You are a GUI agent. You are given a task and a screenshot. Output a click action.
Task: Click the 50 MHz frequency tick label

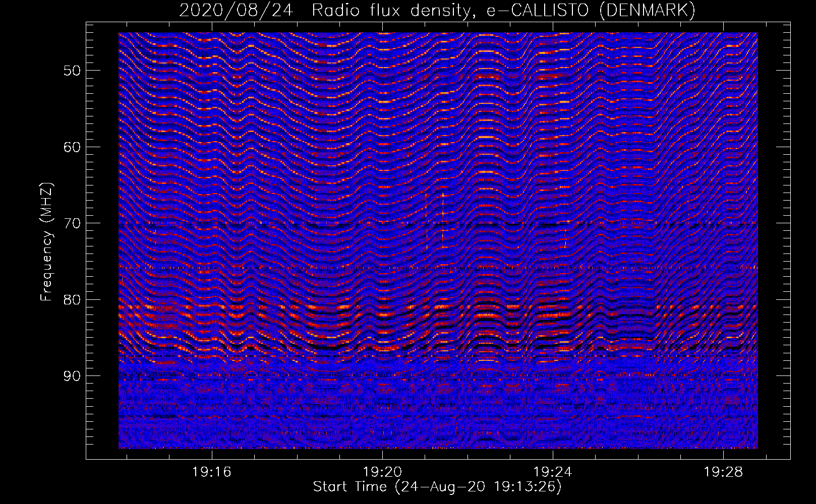pos(72,71)
